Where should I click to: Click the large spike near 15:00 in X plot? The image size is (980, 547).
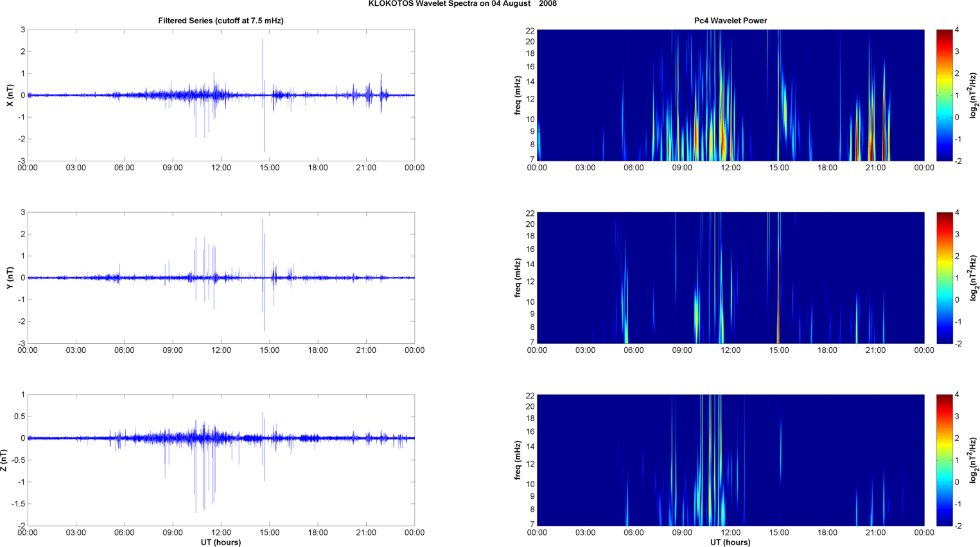tap(263, 64)
